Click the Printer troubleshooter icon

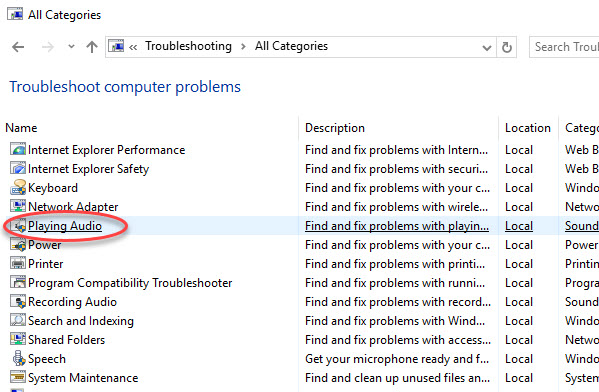point(18,263)
